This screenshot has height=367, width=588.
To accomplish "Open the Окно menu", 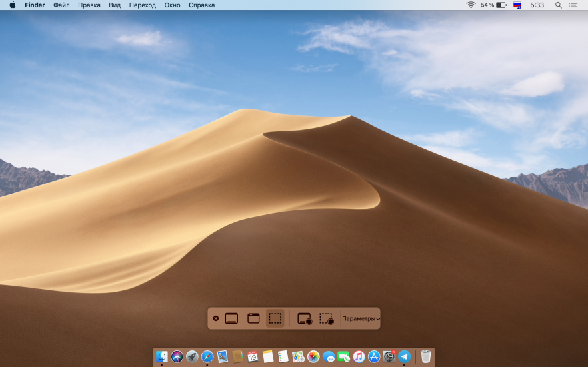I will [x=172, y=5].
